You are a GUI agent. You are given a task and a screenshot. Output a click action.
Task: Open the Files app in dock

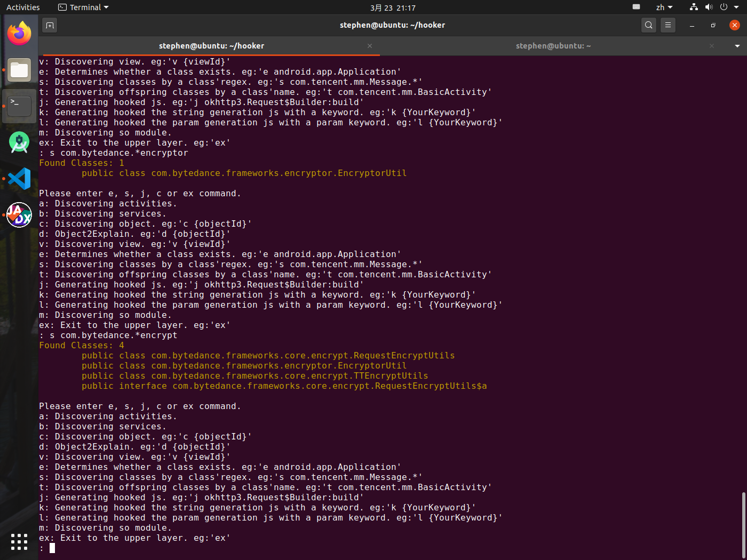(x=19, y=70)
